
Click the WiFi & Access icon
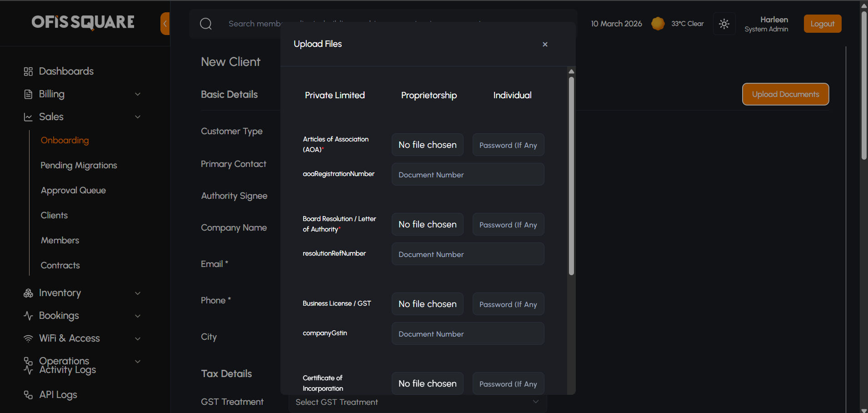pos(28,338)
